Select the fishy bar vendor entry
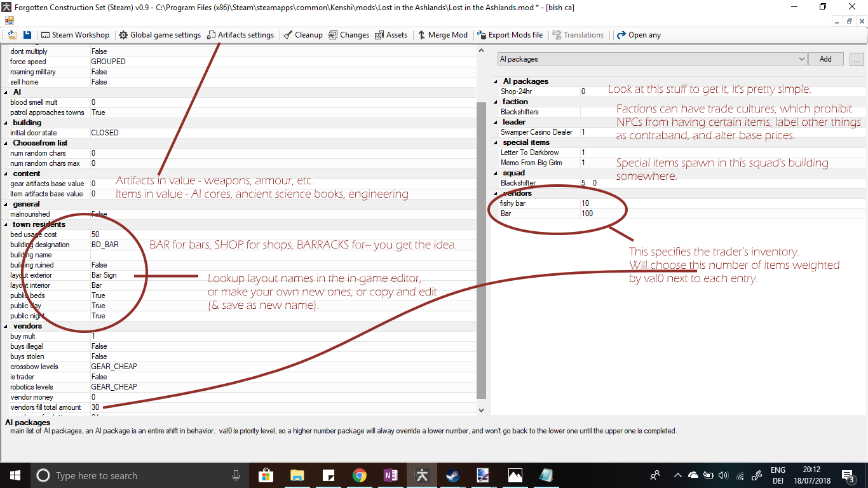The width and height of the screenshot is (868, 488). (680, 203)
